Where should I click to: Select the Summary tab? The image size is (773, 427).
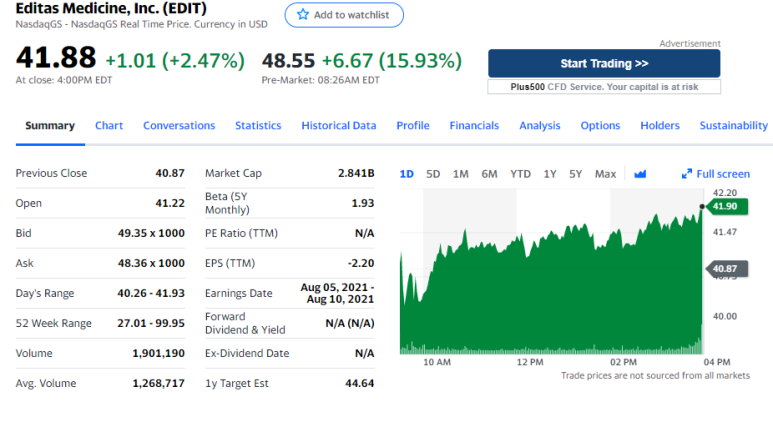pyautogui.click(x=50, y=126)
